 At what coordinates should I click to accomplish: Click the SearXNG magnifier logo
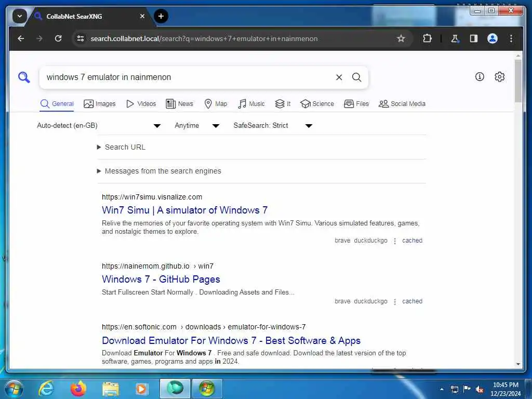pyautogui.click(x=24, y=77)
